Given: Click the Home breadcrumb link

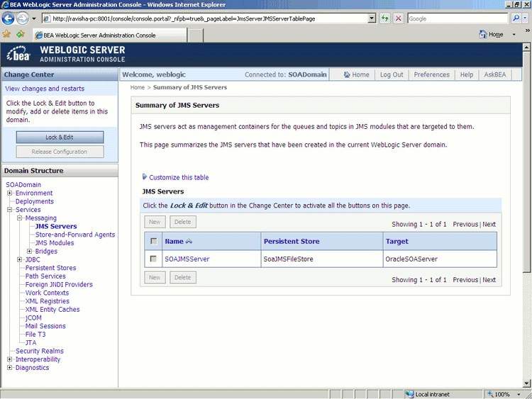Looking at the screenshot, I should pyautogui.click(x=138, y=87).
